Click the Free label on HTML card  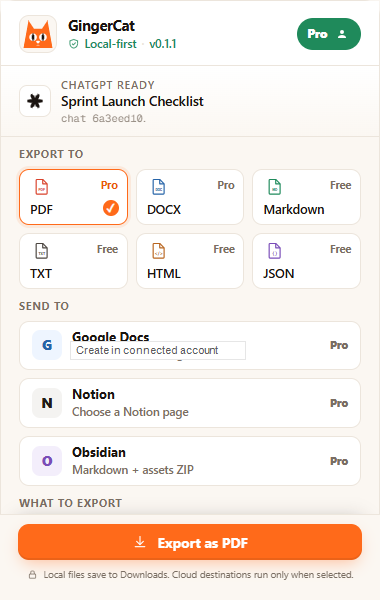(x=224, y=249)
